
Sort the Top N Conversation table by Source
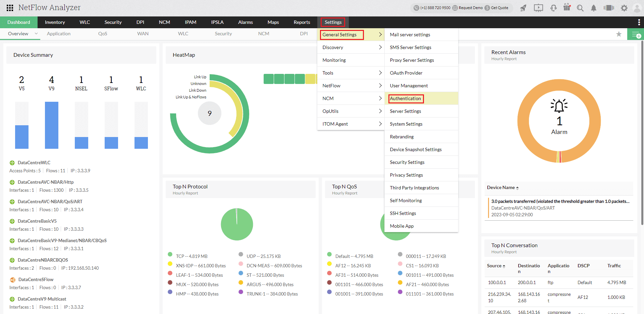[x=496, y=266]
